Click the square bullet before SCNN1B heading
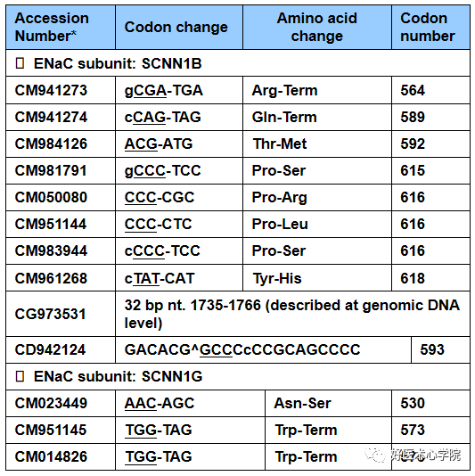Screen dimensions: 475x476 (20, 64)
